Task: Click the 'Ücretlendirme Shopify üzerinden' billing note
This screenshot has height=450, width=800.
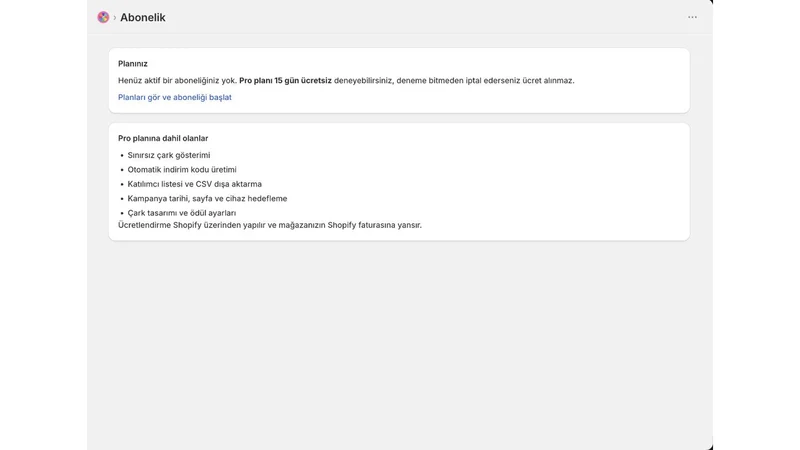Action: 270,225
